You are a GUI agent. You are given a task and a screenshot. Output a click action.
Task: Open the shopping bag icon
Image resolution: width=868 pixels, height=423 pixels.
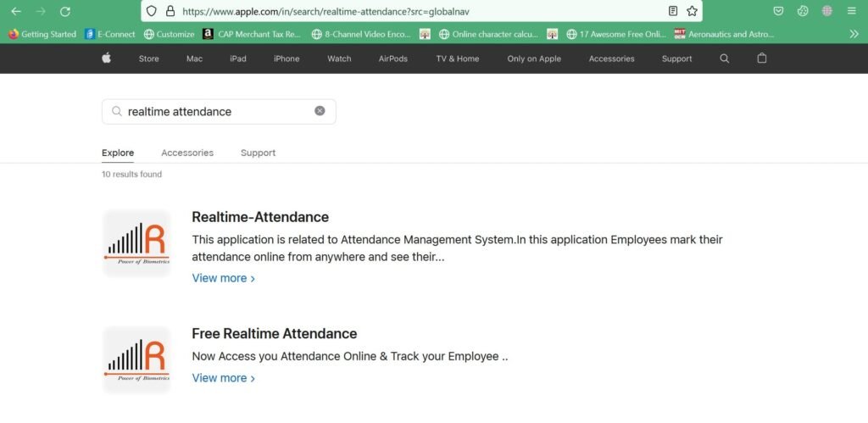click(x=761, y=58)
